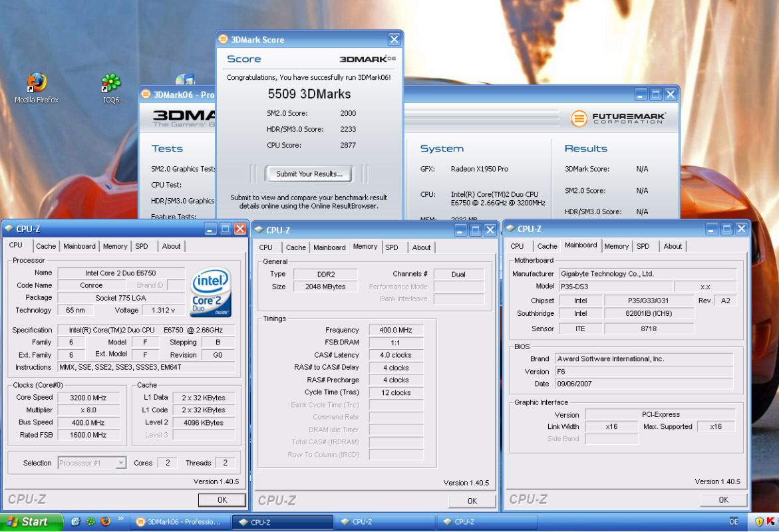Open the ICQ6 desktop shortcut
The height and width of the screenshot is (532, 779).
coord(111,88)
